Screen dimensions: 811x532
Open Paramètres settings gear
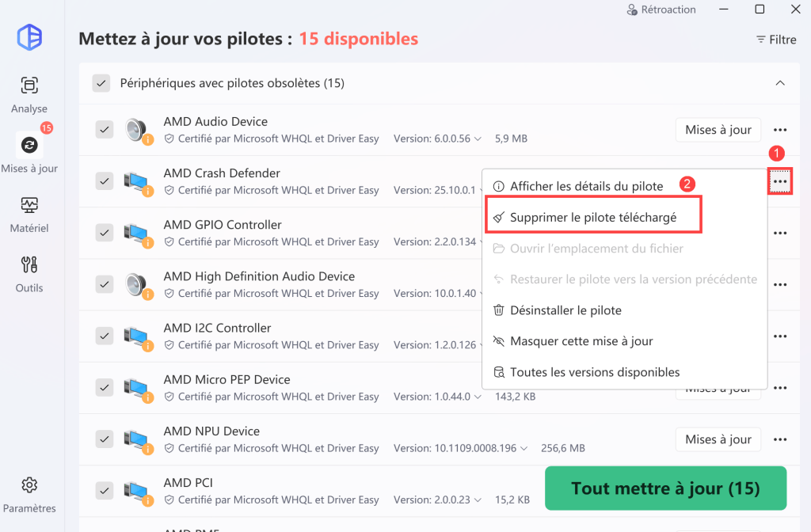click(x=29, y=494)
